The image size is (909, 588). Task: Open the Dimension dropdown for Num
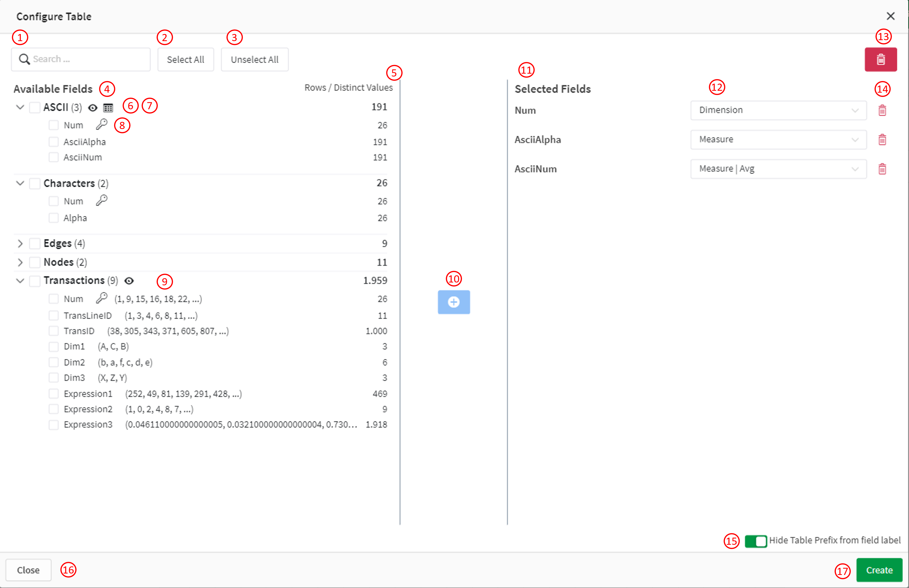pyautogui.click(x=778, y=110)
